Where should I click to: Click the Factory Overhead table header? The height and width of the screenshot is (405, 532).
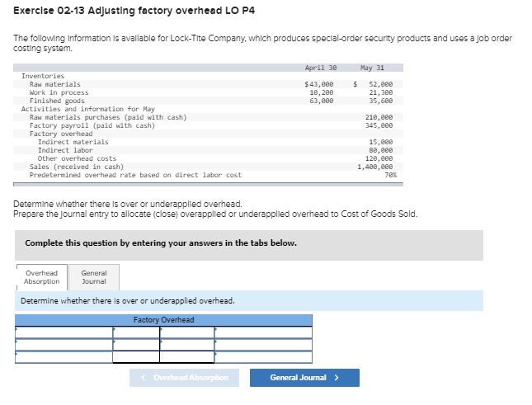(x=163, y=320)
